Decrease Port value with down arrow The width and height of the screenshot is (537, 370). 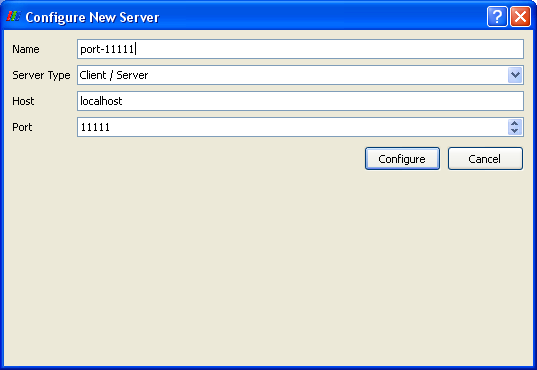pos(514,131)
